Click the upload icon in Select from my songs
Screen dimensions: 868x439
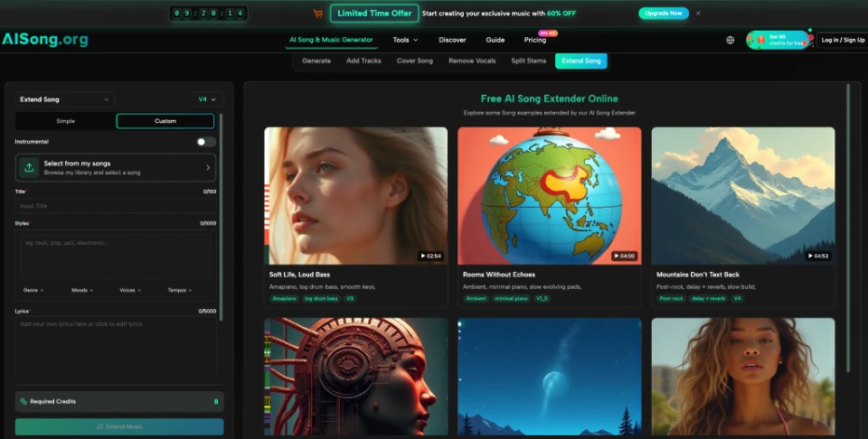point(29,167)
